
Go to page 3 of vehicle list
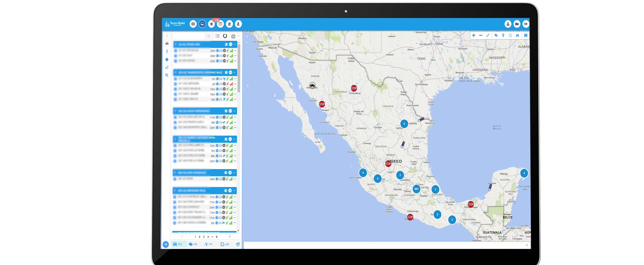point(204,237)
